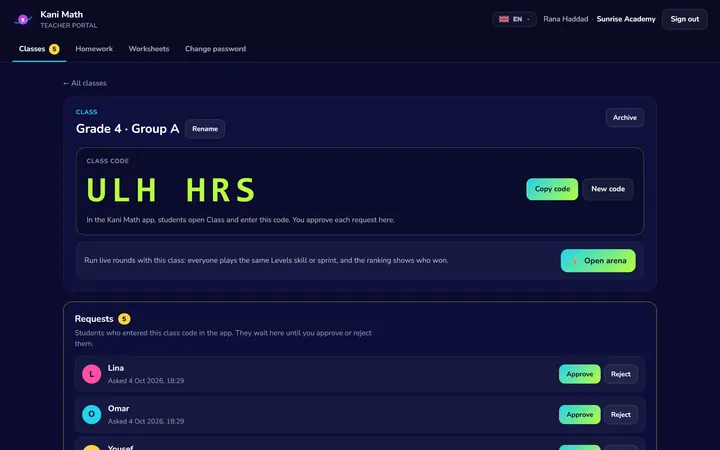Click the Rana Haddad teacher name

pos(566,19)
